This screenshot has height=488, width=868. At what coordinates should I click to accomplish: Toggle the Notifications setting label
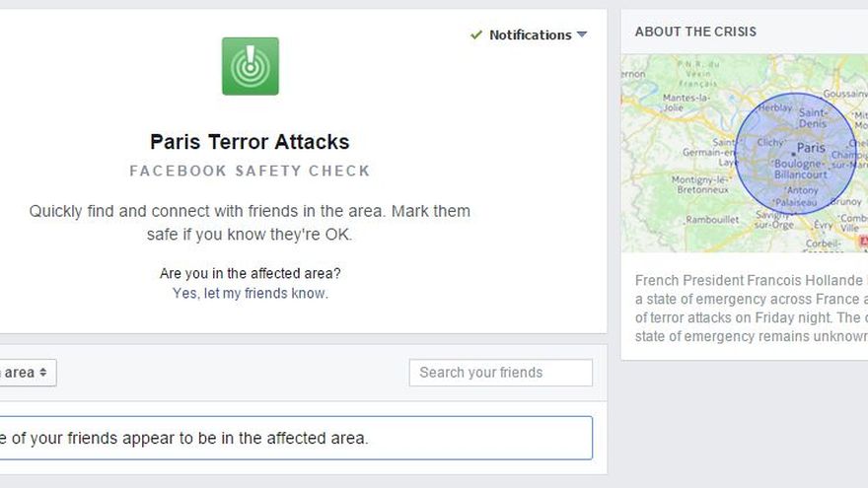click(x=530, y=35)
